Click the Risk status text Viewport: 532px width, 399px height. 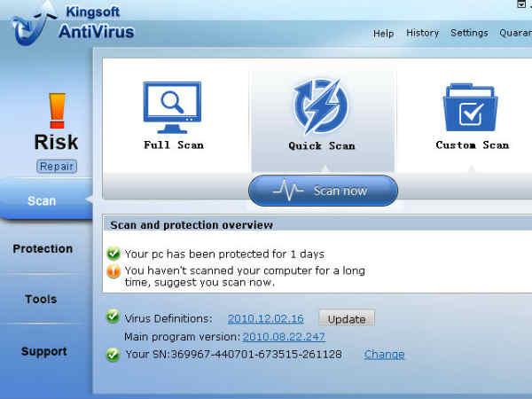pyautogui.click(x=57, y=142)
